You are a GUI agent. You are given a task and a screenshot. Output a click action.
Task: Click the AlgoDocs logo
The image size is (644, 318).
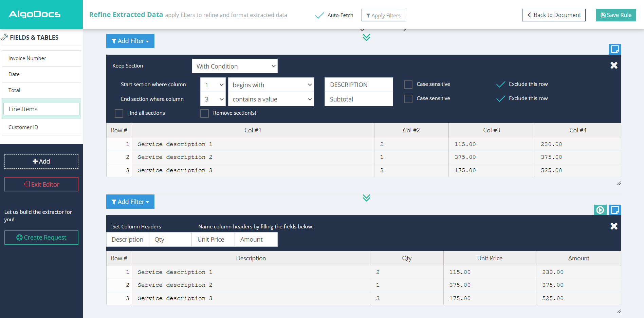coord(34,14)
